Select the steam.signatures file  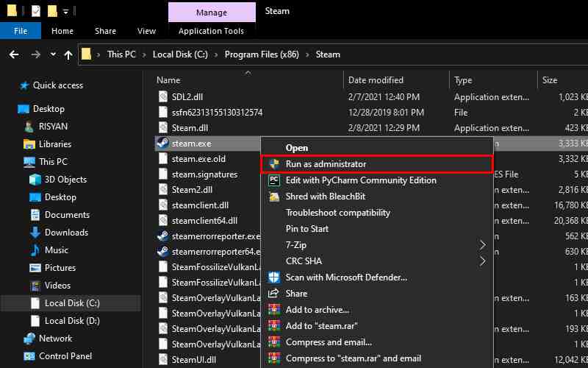(205, 174)
